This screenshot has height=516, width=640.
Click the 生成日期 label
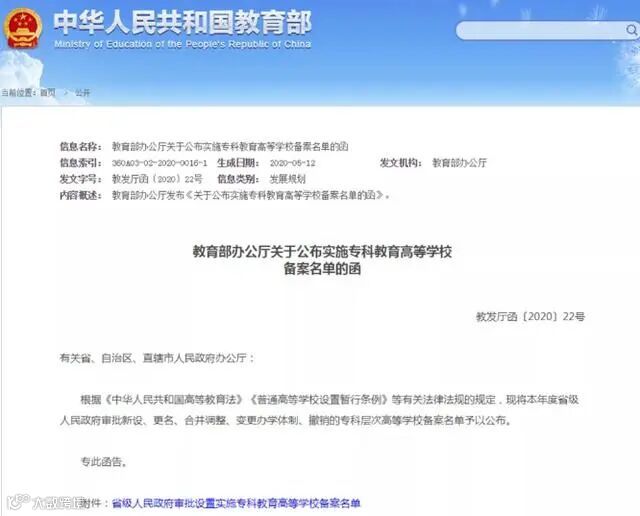pyautogui.click(x=238, y=163)
